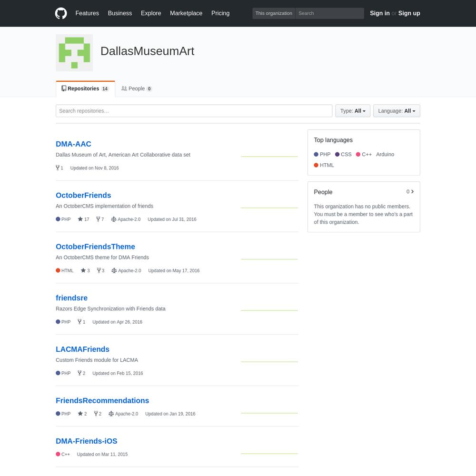This screenshot has height=476, width=476.
Task: Focus the header Search box
Action: 330,13
